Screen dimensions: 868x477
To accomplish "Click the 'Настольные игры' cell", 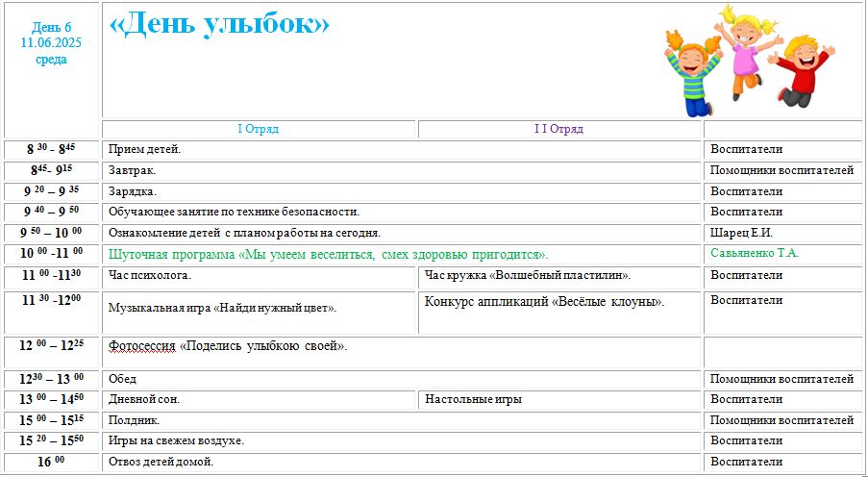I will pos(559,400).
